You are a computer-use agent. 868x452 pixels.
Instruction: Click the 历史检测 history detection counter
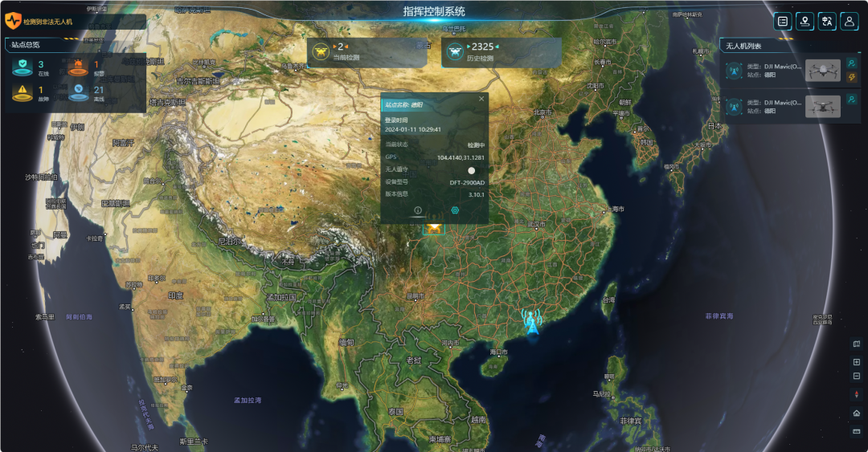click(x=481, y=51)
